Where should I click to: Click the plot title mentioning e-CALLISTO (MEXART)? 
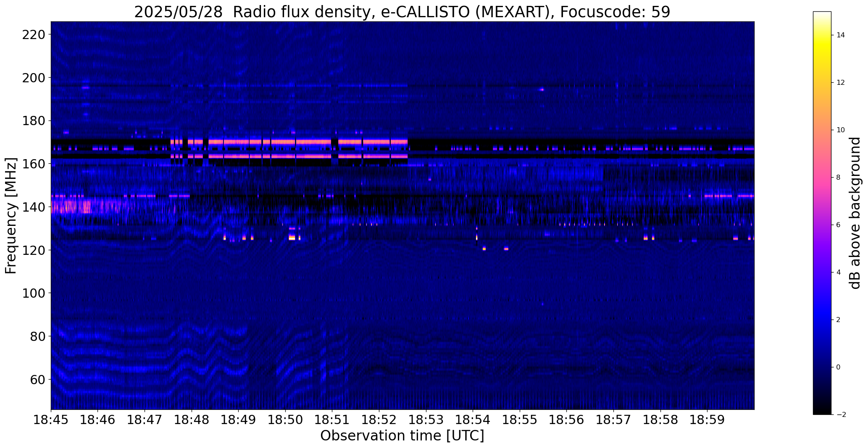pyautogui.click(x=402, y=12)
